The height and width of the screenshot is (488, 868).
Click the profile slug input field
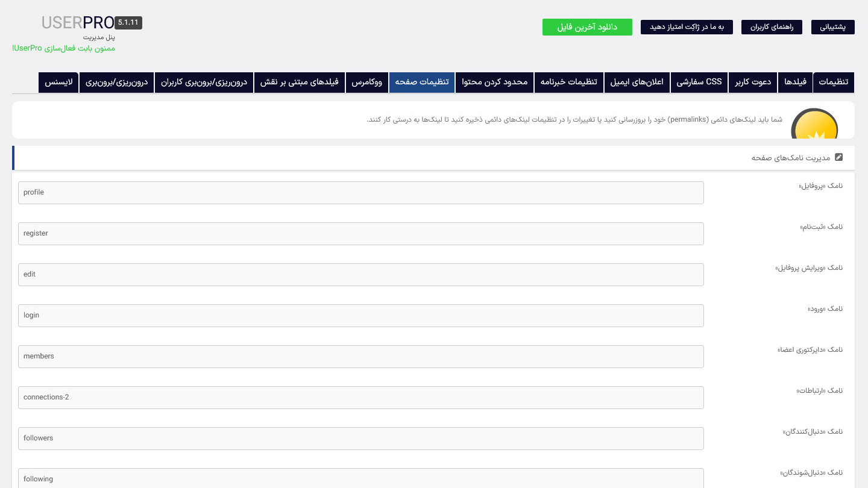(361, 193)
